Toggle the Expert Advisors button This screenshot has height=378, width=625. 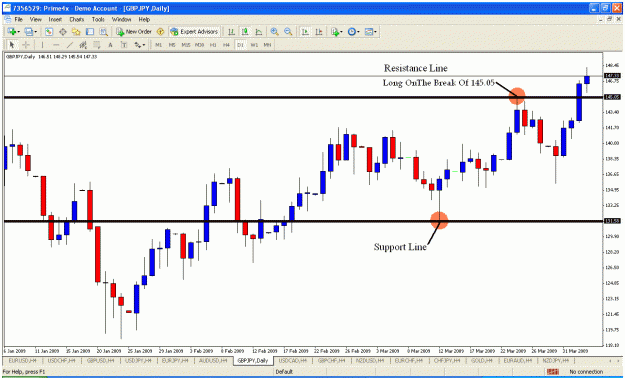pyautogui.click(x=194, y=32)
